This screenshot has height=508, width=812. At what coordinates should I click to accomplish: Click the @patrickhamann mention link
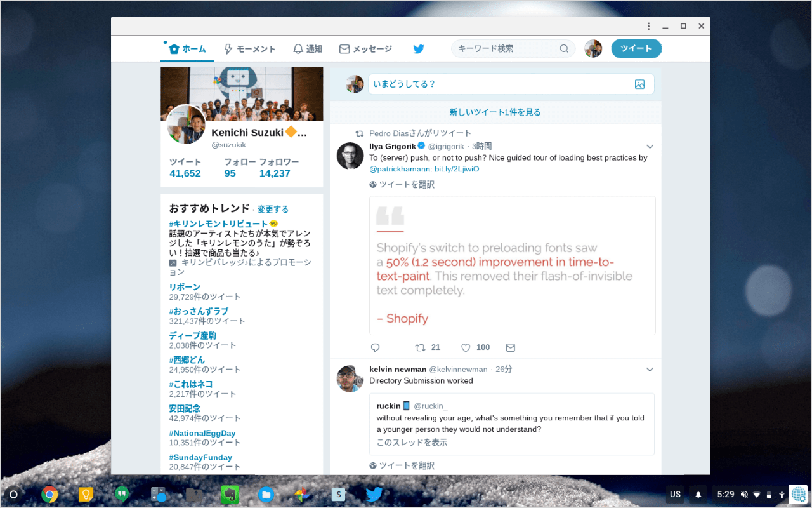pyautogui.click(x=400, y=169)
